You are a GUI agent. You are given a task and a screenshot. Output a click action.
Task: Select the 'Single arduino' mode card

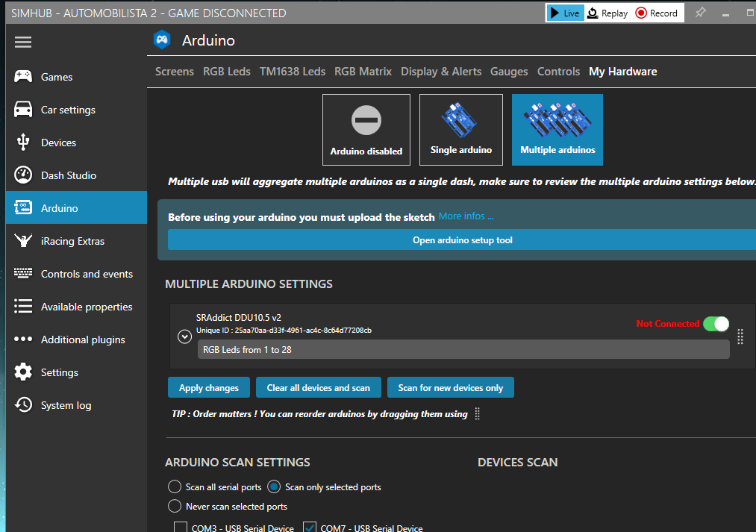[460, 130]
